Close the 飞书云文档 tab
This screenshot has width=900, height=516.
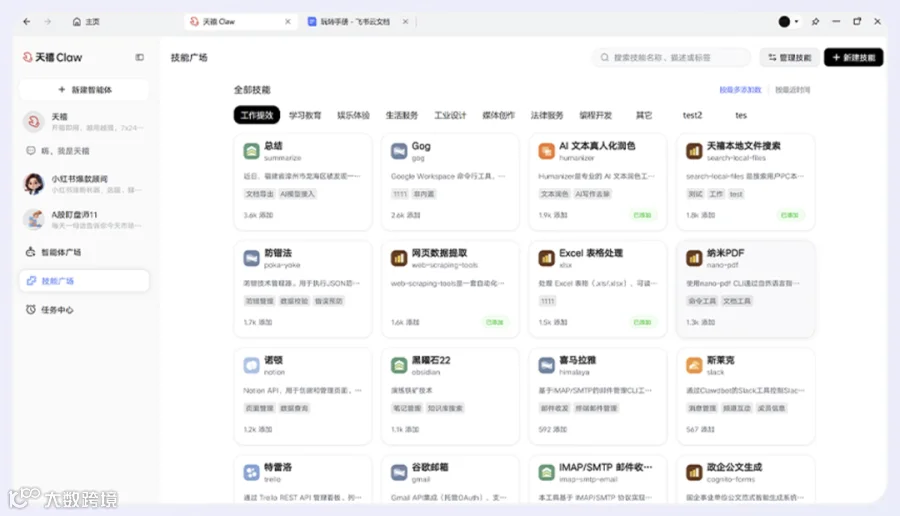click(405, 22)
